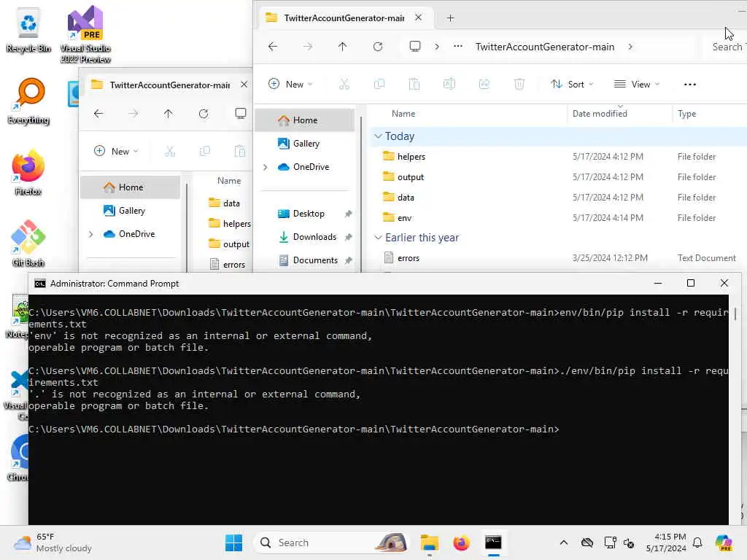
Task: Select Home in front Explorer sidebar
Action: 305,120
